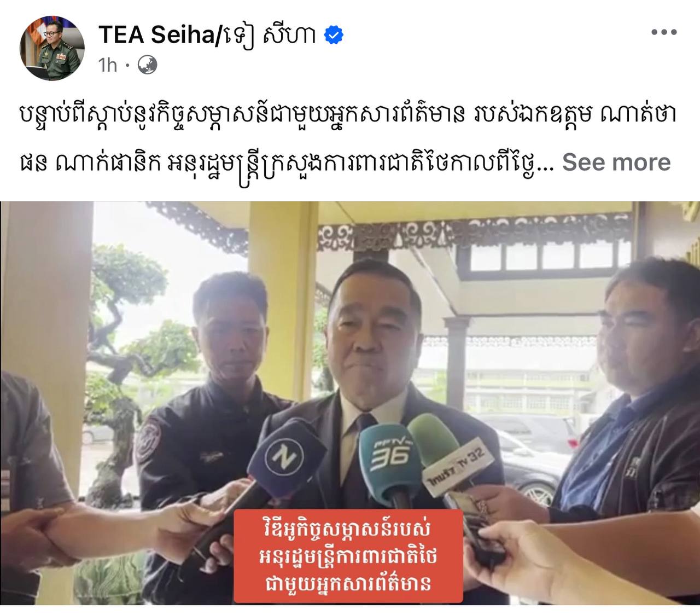
Task: Open the interview video thumbnail
Action: point(350,403)
